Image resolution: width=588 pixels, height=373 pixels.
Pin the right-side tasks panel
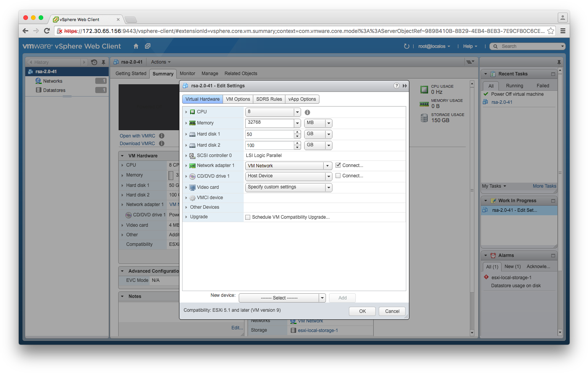coord(559,62)
